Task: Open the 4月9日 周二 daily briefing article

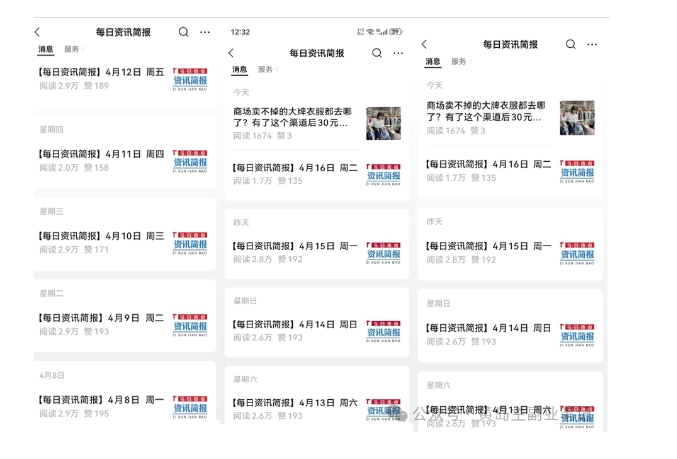Action: click(100, 318)
